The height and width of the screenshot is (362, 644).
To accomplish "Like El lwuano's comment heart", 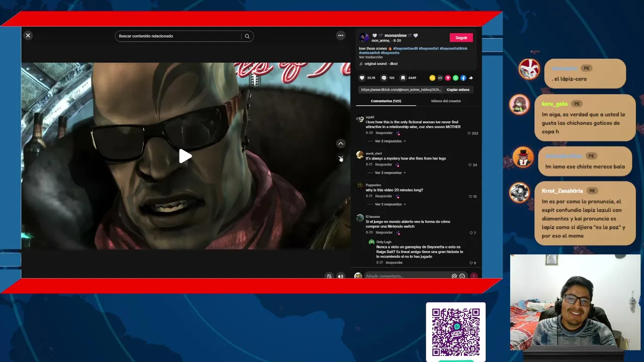I will tap(471, 233).
